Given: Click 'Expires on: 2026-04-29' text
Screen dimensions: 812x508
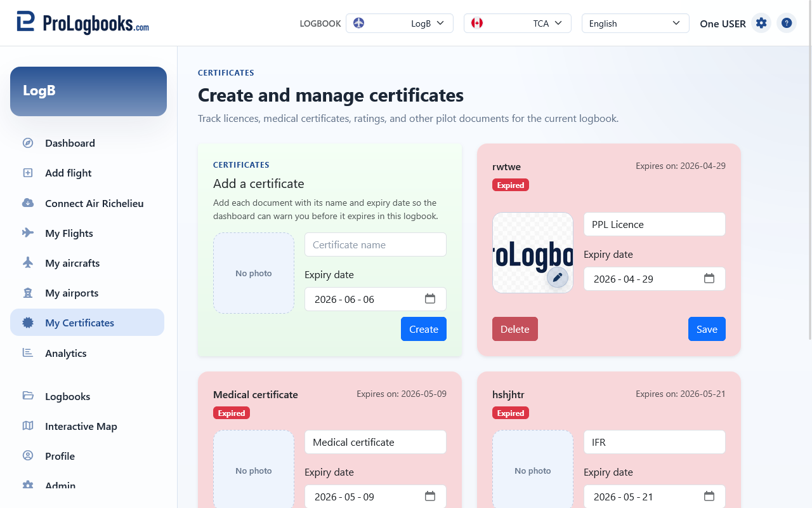Looking at the screenshot, I should pyautogui.click(x=681, y=166).
